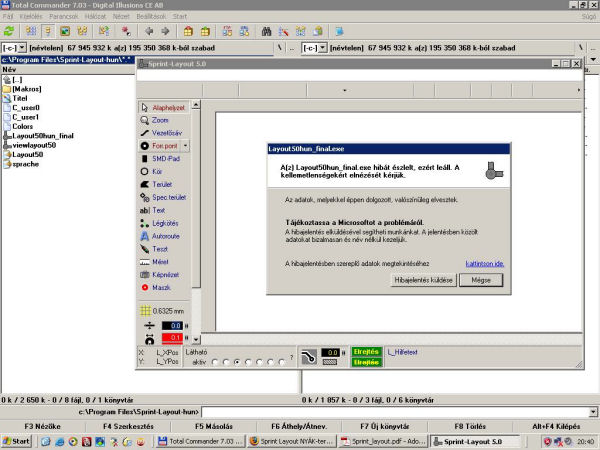Screen dimensions: 600x450
Task: Open the Parancsok menu
Action: pos(64,16)
